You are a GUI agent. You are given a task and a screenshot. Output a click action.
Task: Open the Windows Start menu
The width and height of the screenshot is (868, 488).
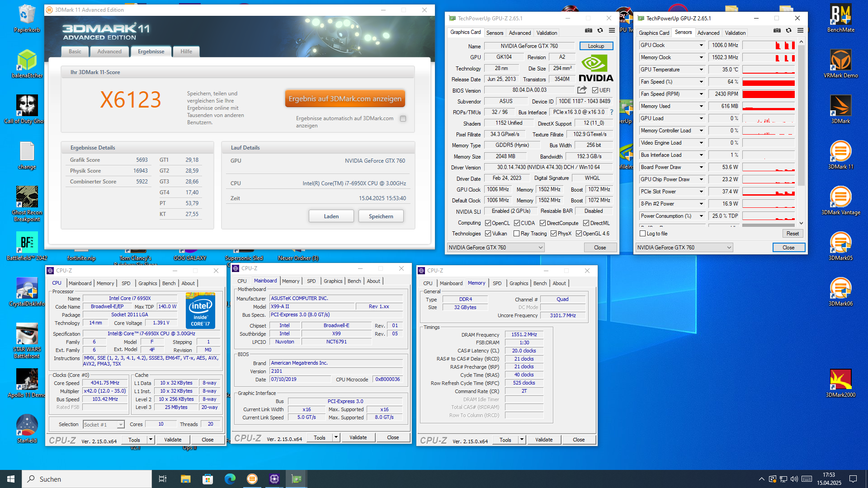tap(11, 479)
